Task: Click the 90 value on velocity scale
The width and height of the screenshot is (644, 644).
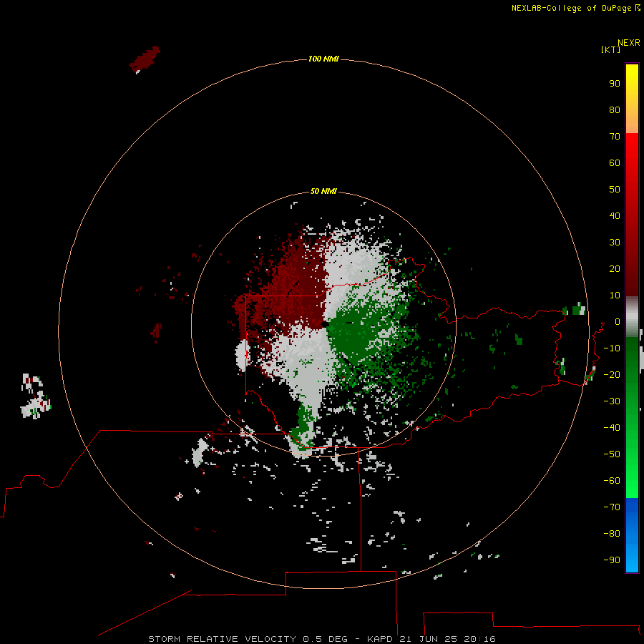Action: coord(615,84)
